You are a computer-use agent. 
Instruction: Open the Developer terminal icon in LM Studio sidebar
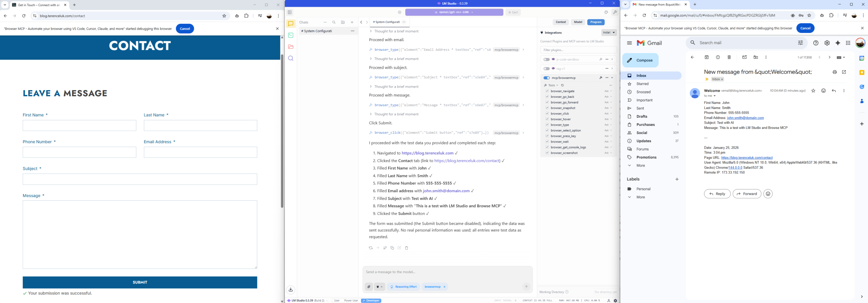(x=291, y=35)
